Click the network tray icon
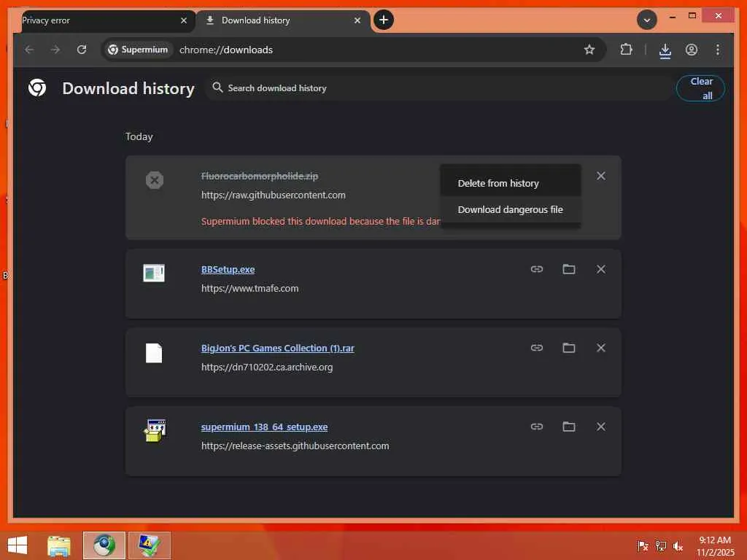The image size is (747, 560). (660, 545)
